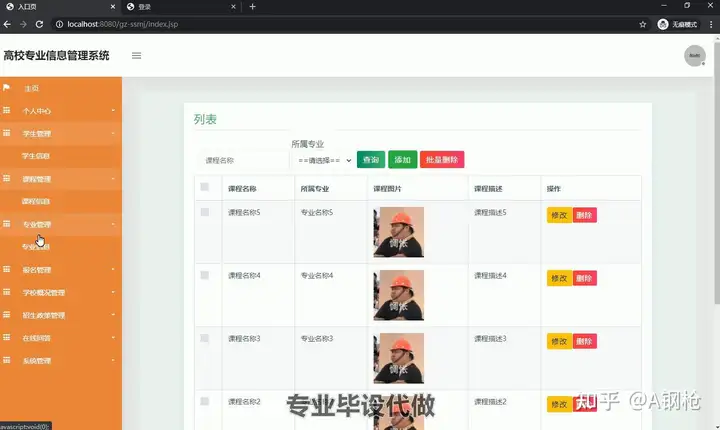Click 删除 for the 课程名称3 row
720x430 pixels.
click(584, 341)
